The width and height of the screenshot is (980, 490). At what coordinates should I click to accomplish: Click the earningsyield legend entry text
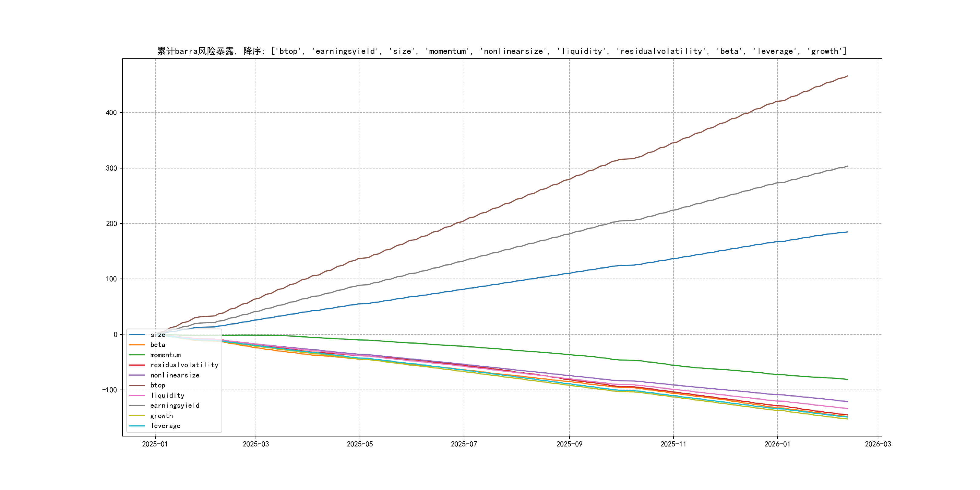pos(175,406)
